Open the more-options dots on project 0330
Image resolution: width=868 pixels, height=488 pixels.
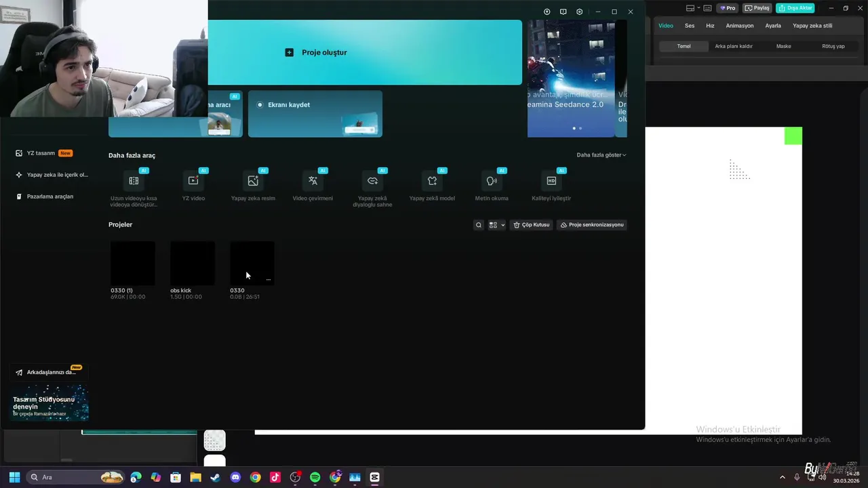pyautogui.click(x=269, y=279)
